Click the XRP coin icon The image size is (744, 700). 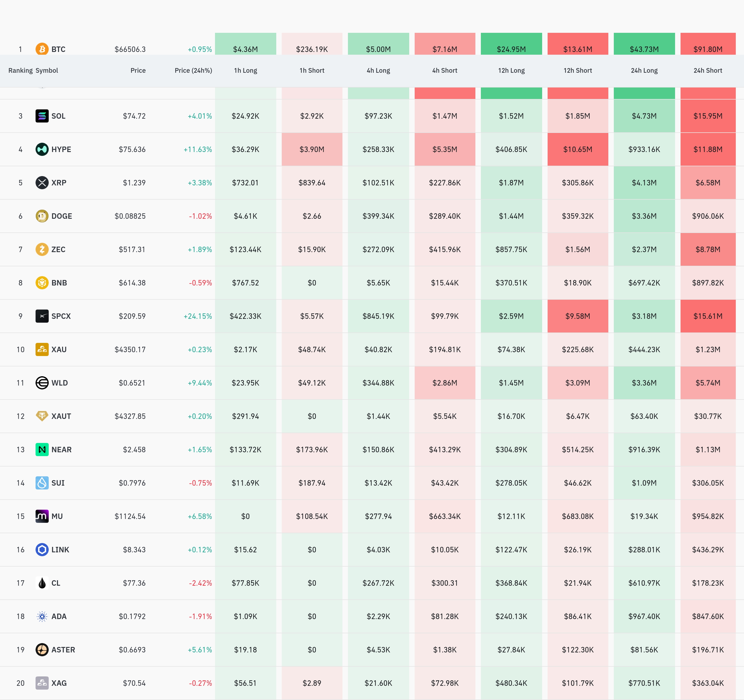pyautogui.click(x=42, y=183)
